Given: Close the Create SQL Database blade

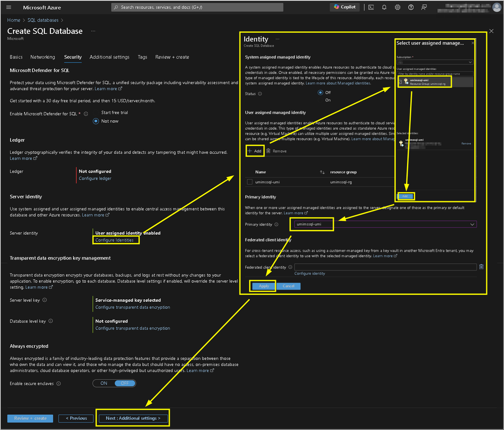Looking at the screenshot, I should click(491, 31).
